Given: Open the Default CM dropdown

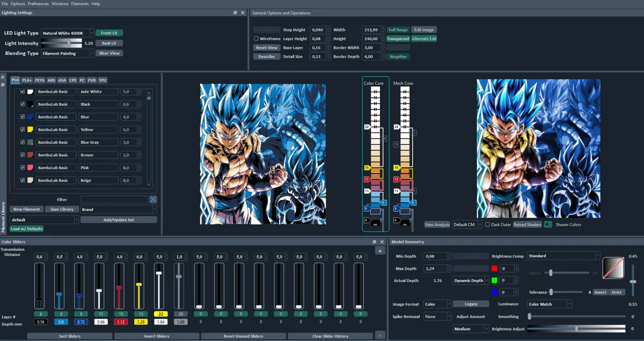Looking at the screenshot, I should click(467, 225).
